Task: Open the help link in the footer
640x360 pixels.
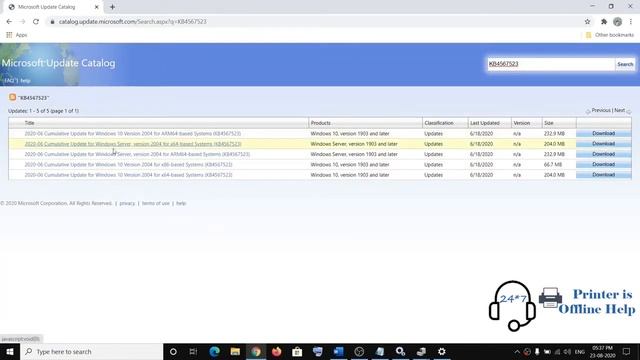Action: 181,203
